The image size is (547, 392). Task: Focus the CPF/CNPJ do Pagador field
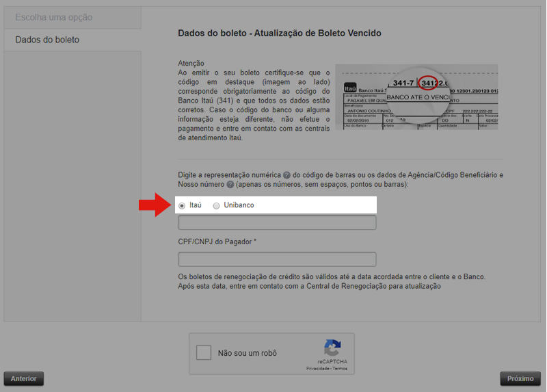pyautogui.click(x=277, y=259)
